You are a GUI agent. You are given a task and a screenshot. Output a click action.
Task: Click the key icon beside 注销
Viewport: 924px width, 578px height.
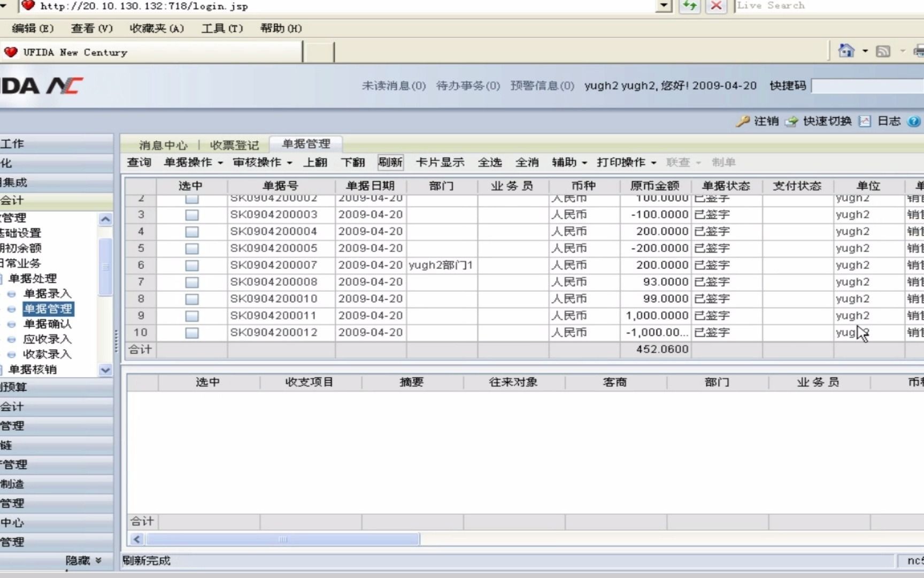742,121
